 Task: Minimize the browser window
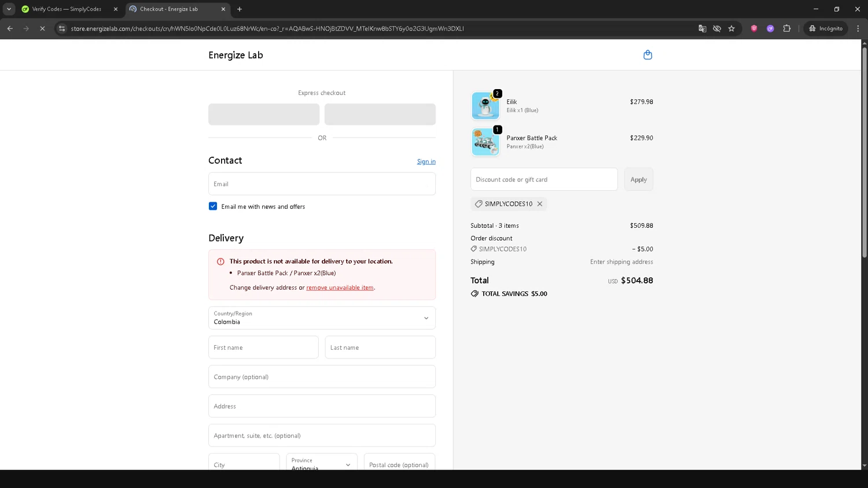tap(816, 9)
